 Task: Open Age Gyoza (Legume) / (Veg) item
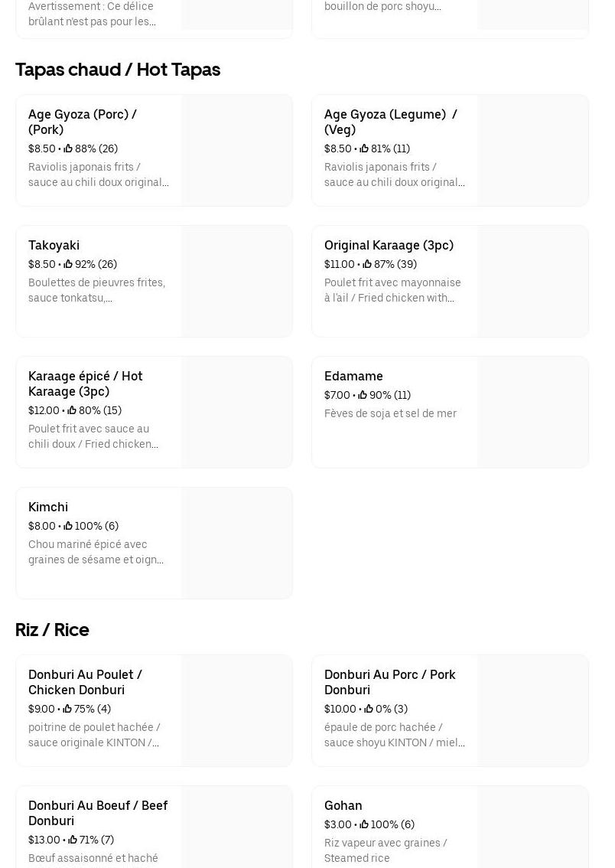391,122
